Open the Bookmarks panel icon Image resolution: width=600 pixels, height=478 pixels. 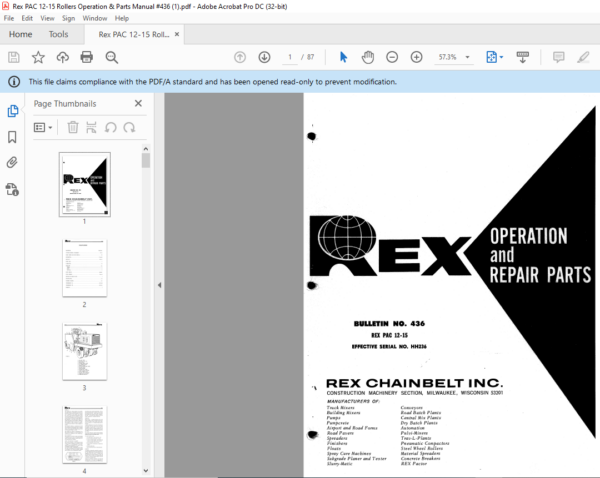point(12,137)
